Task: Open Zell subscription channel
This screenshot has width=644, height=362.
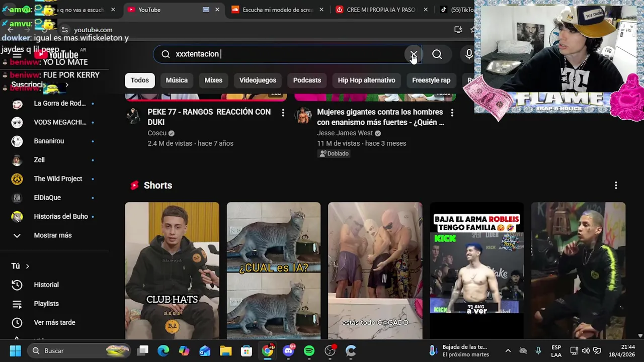Action: click(x=54, y=160)
